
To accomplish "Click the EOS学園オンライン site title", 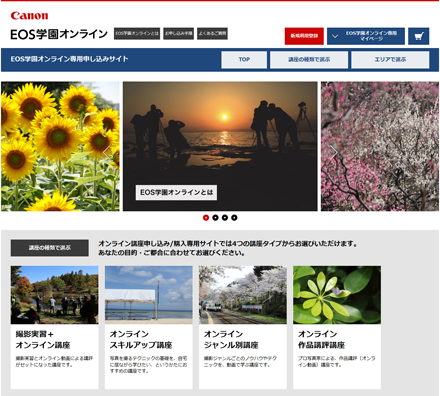I will tap(59, 34).
